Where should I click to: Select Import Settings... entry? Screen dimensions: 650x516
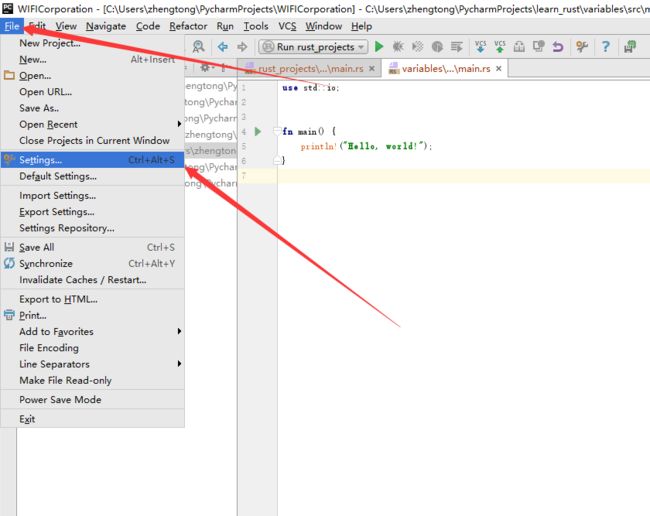92,196
